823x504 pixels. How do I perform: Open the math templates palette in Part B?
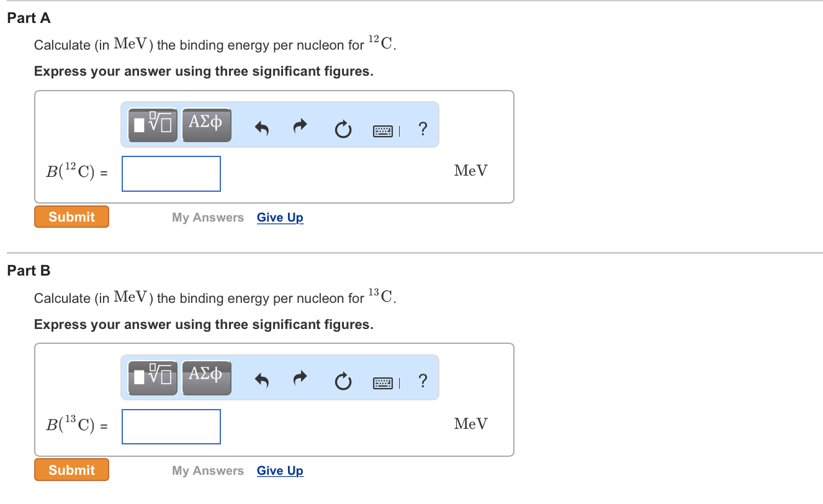tap(151, 377)
